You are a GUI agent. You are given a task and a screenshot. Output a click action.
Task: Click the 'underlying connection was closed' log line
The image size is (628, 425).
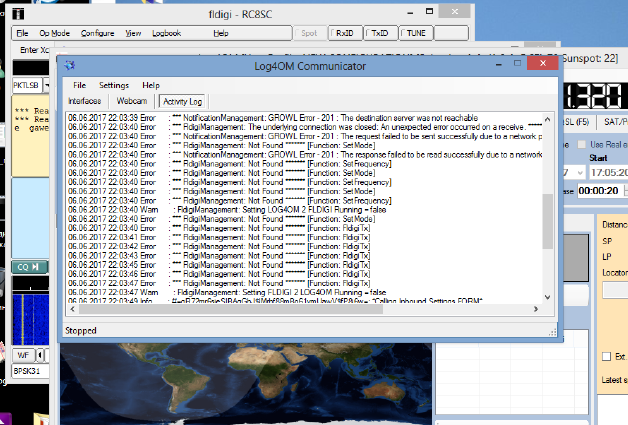pyautogui.click(x=304, y=127)
